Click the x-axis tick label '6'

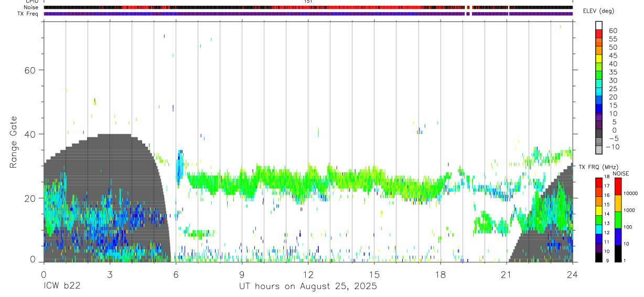(176, 274)
